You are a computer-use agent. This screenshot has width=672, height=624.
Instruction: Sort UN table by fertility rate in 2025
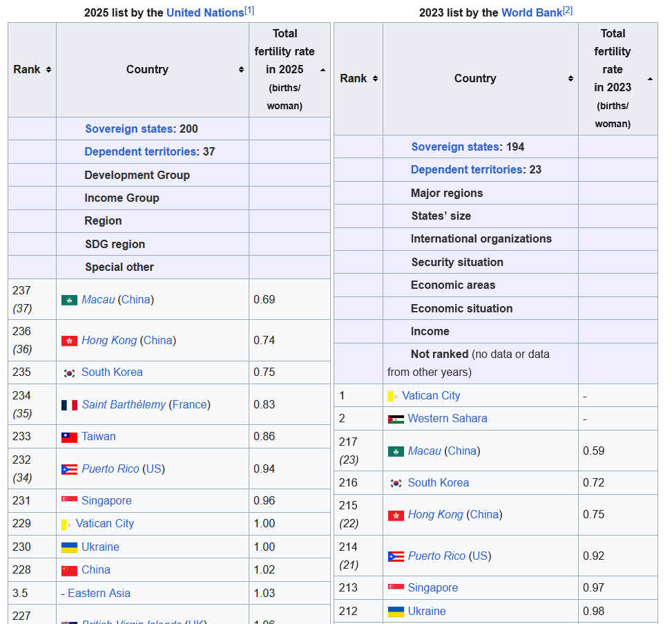[x=323, y=70]
